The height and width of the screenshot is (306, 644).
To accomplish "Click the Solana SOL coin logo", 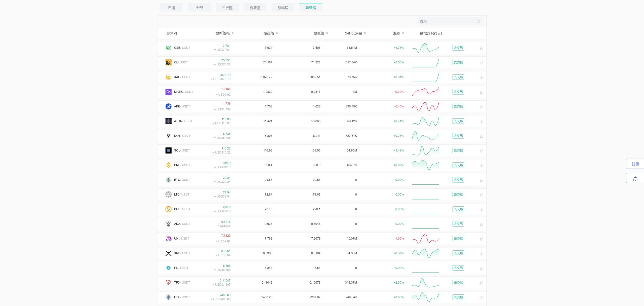I will click(168, 150).
